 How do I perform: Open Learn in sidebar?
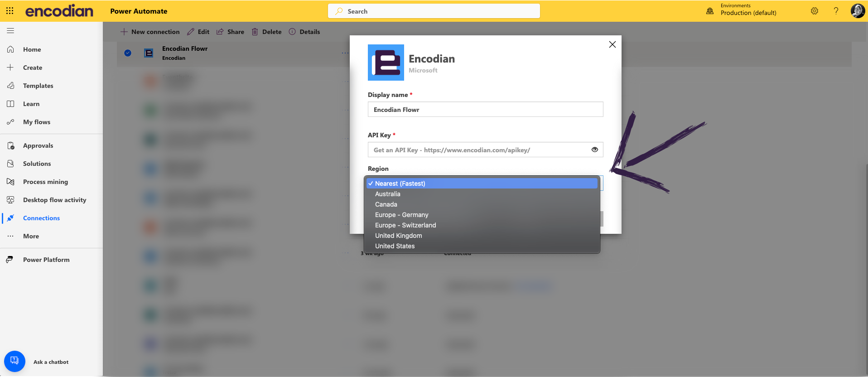[x=31, y=104]
